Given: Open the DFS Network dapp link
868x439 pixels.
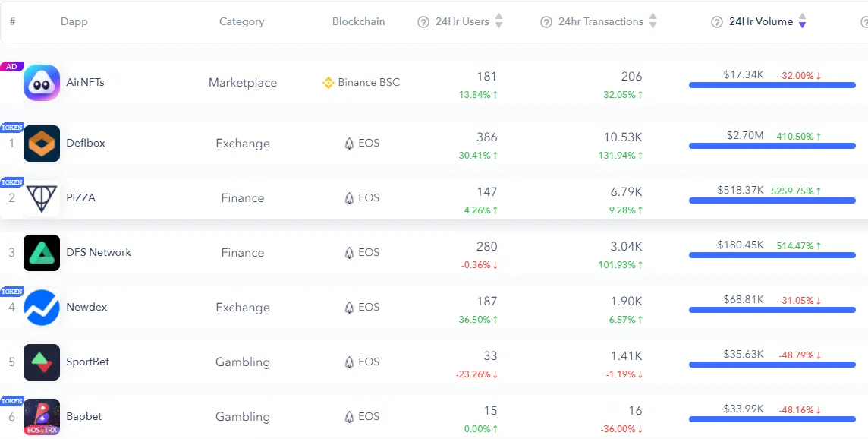Looking at the screenshot, I should click(x=99, y=252).
